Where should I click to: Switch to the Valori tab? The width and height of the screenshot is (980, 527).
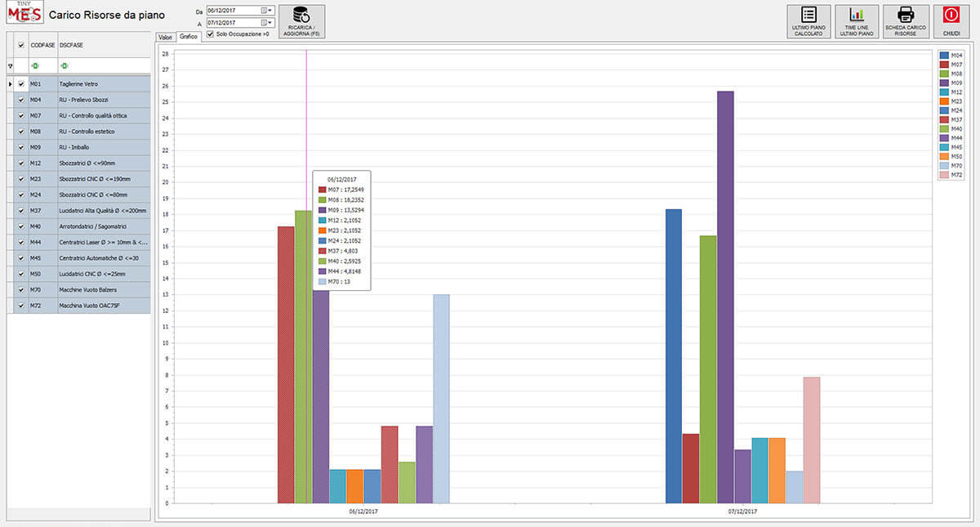pyautogui.click(x=166, y=37)
